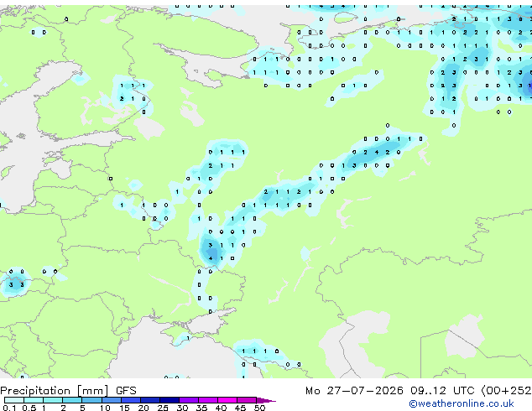Select the 10–15 mm legend color swatch
Image resolution: width=532 pixels, height=411 pixels.
[x=112, y=400]
